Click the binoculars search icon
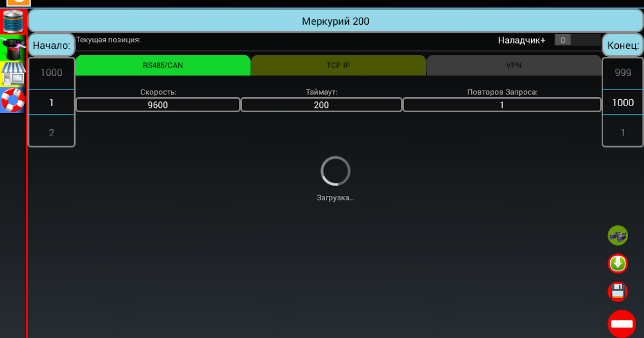The width and height of the screenshot is (644, 338). (618, 236)
